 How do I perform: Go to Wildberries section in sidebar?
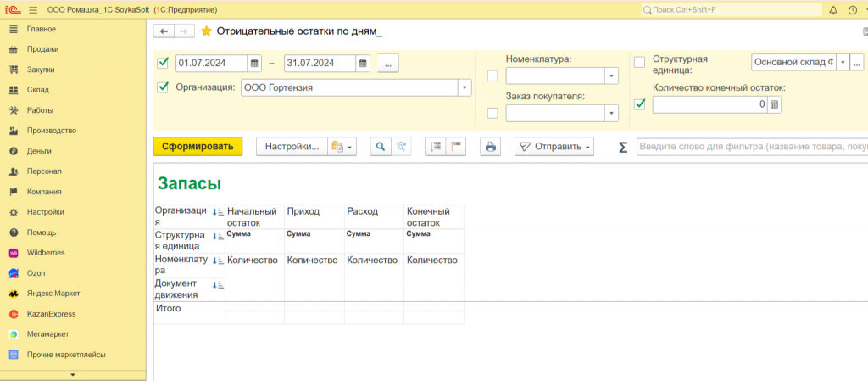46,253
